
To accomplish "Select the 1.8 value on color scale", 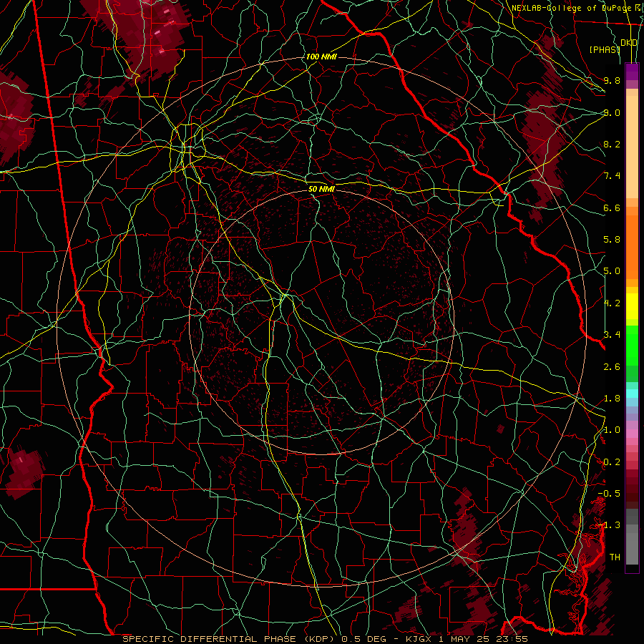I will (x=612, y=399).
